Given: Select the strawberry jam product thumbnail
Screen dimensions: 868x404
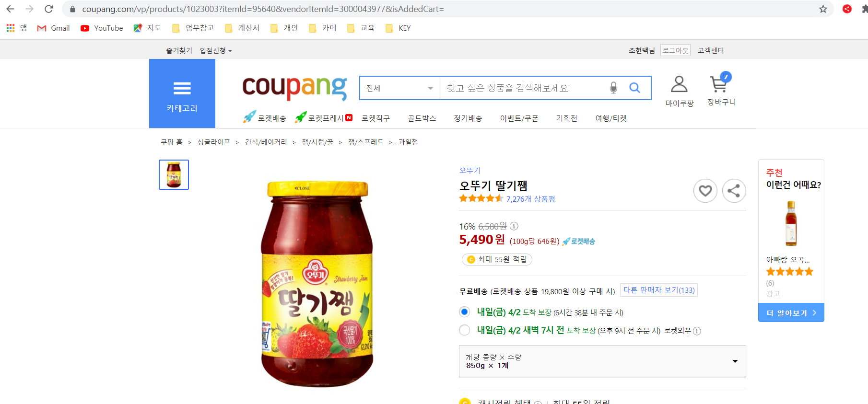Looking at the screenshot, I should [x=174, y=174].
